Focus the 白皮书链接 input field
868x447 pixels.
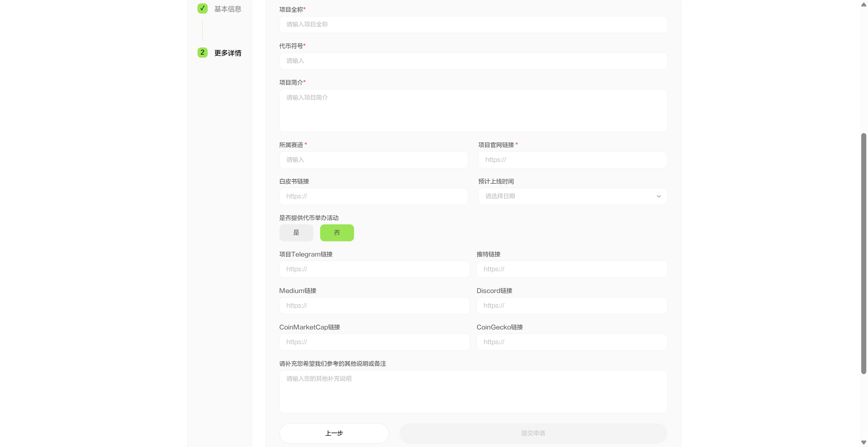373,196
